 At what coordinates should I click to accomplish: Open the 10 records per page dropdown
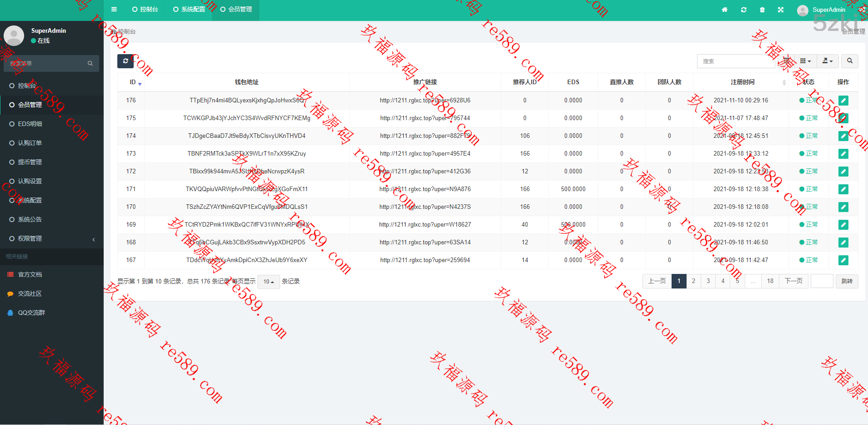[x=268, y=282]
